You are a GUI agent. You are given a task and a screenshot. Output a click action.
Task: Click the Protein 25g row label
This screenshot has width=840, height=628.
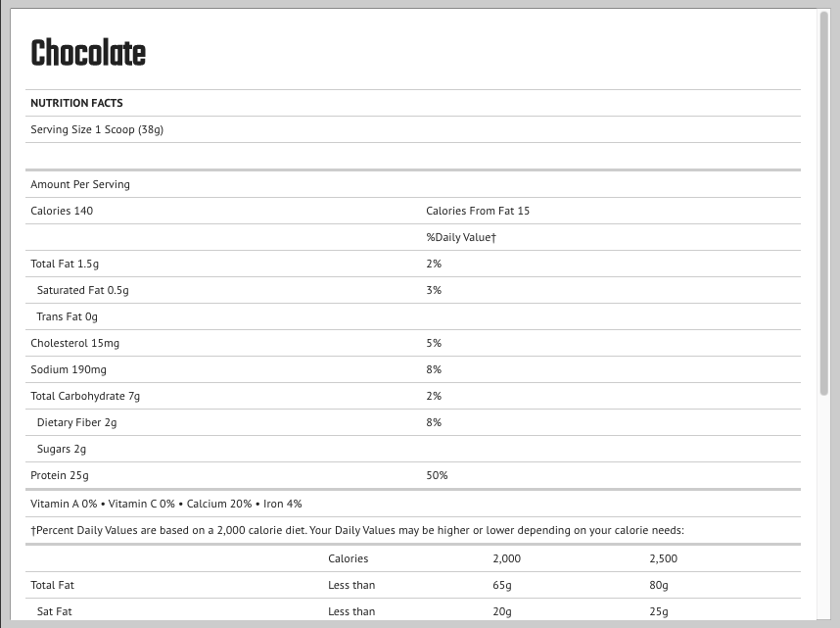coord(60,475)
